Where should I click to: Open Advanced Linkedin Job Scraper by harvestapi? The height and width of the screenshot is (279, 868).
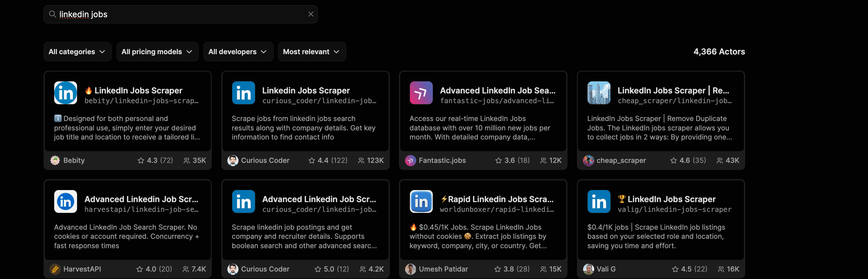[141, 199]
